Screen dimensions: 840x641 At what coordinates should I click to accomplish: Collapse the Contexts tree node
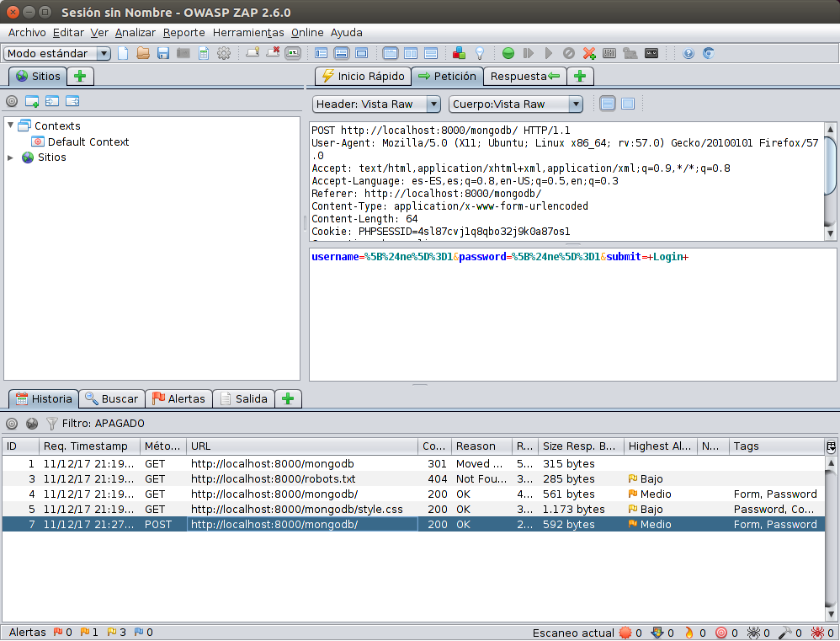click(11, 126)
